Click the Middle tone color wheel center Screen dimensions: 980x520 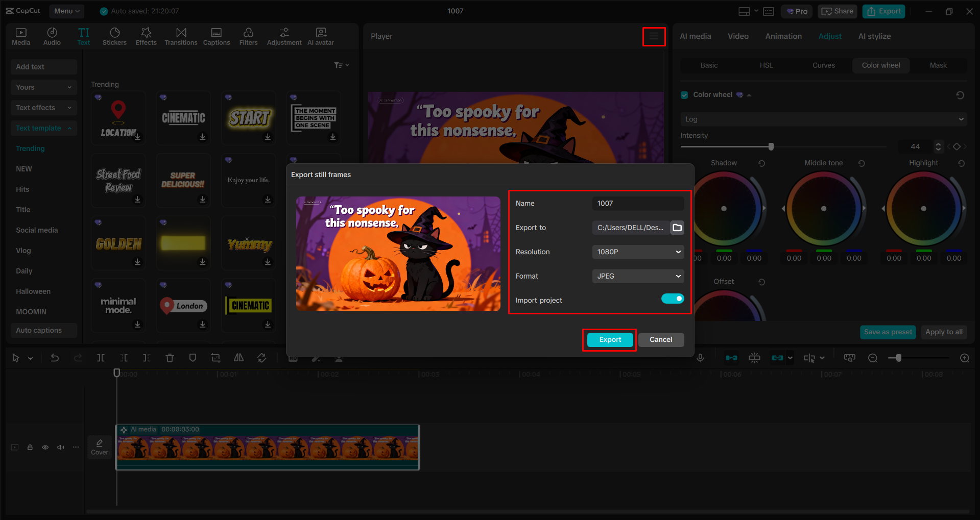823,209
